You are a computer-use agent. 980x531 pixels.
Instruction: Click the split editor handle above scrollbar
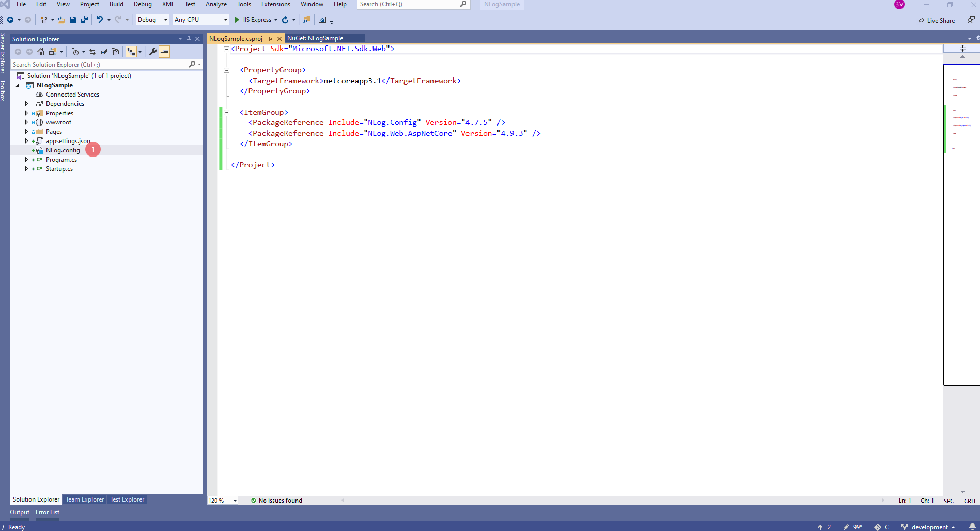point(962,48)
